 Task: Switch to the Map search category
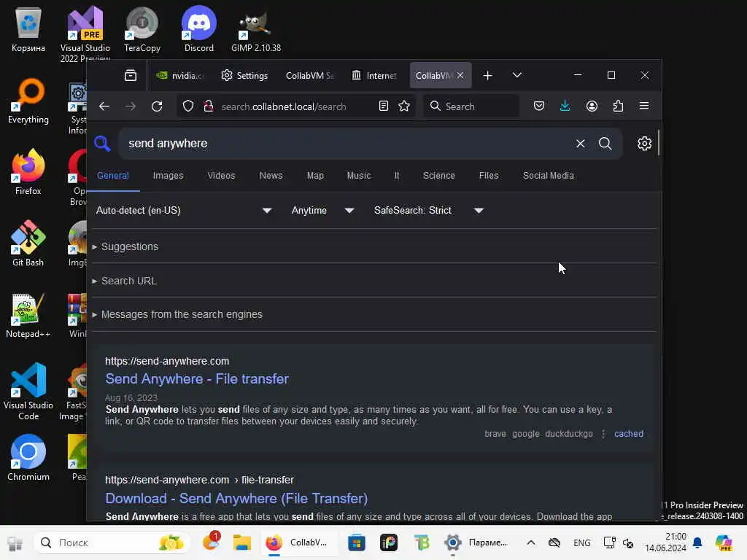click(315, 176)
